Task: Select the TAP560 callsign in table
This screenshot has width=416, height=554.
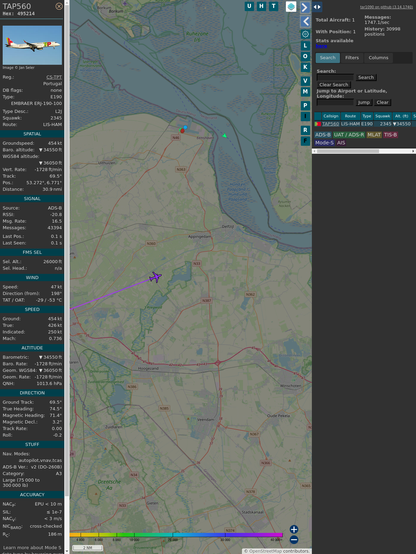Action: 330,124
